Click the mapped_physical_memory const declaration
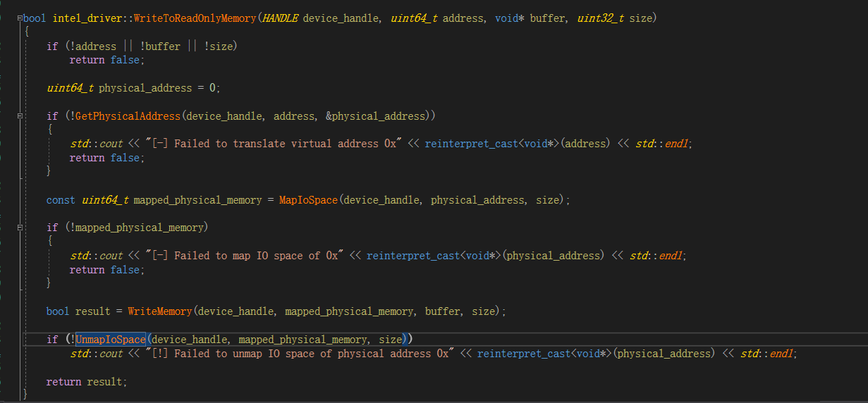868x403 pixels. click(x=197, y=200)
